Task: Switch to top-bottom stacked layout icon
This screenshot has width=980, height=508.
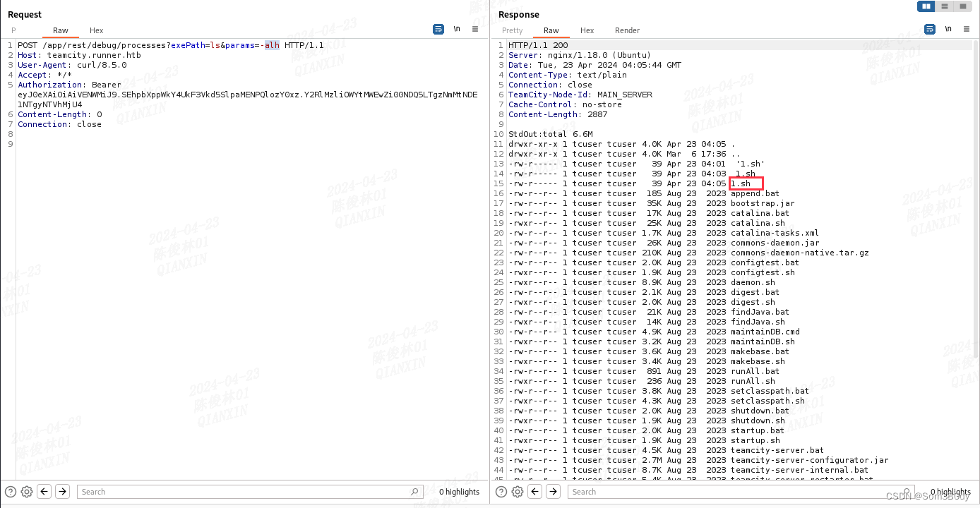Action: tap(944, 6)
